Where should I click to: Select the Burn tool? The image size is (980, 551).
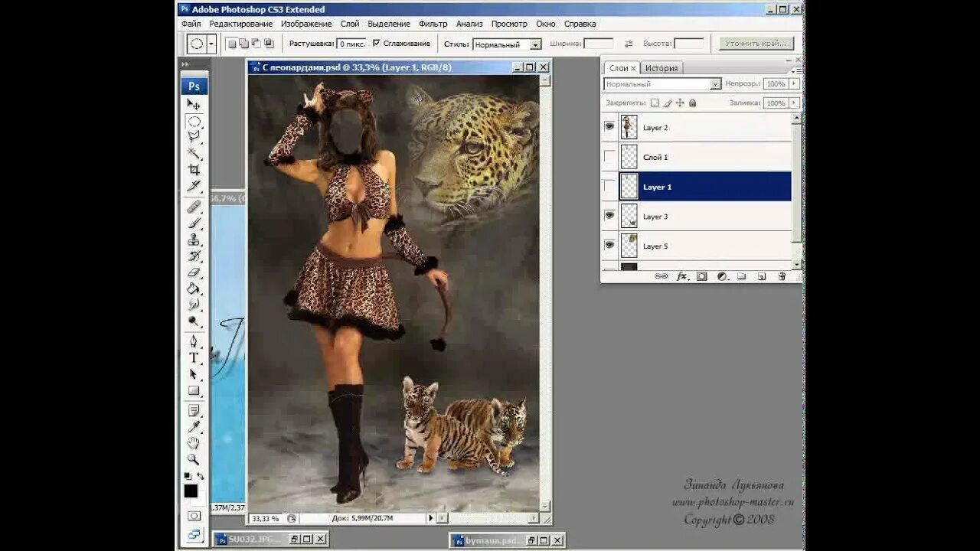[x=194, y=321]
